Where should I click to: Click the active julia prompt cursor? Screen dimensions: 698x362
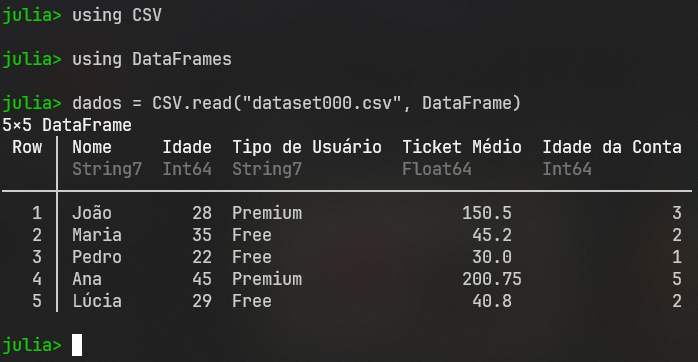tap(77, 345)
